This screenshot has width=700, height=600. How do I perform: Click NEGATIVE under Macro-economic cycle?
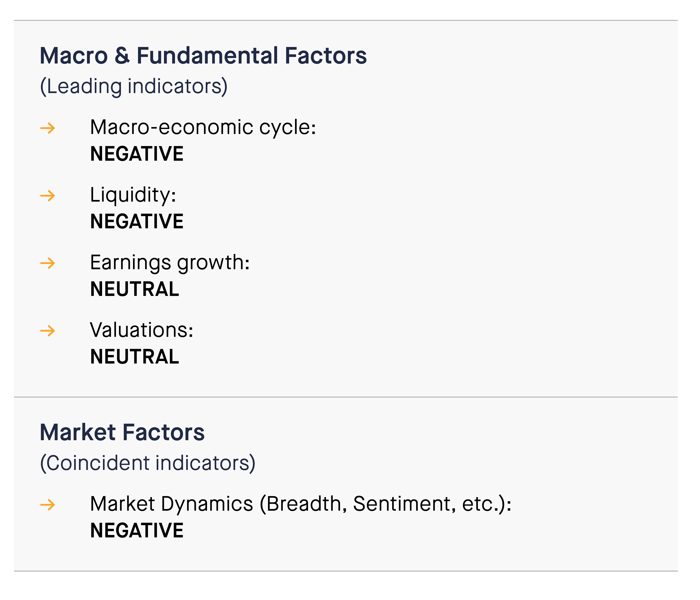[x=137, y=154]
